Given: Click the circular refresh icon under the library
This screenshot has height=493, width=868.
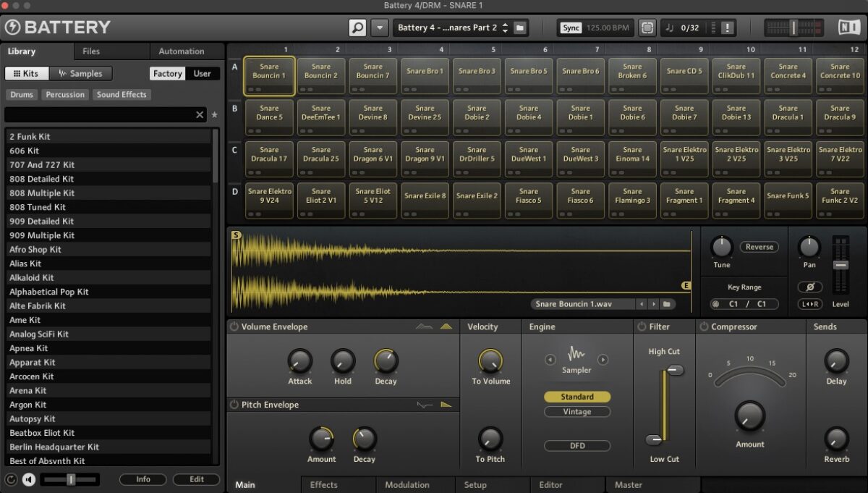Looking at the screenshot, I should coord(11,479).
